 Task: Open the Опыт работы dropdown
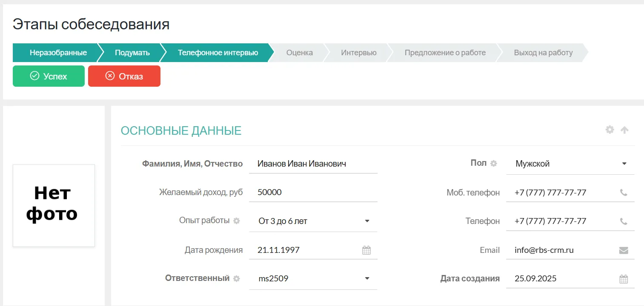click(x=367, y=221)
